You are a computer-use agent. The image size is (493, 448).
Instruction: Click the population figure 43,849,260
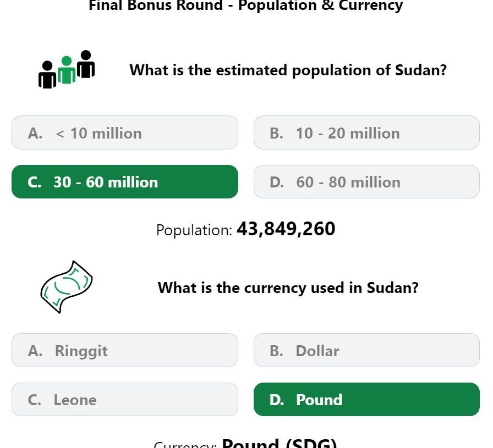click(286, 229)
